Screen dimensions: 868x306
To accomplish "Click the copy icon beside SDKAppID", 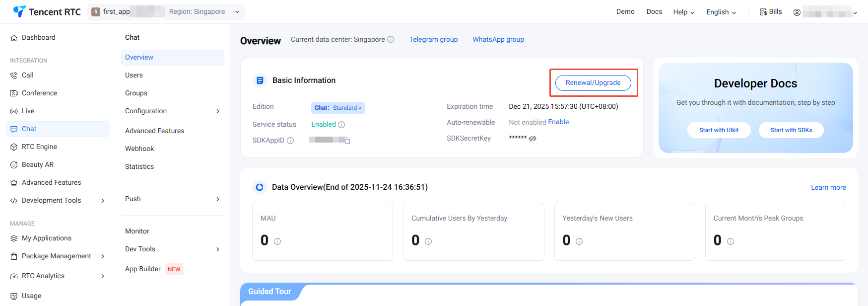I will pos(347,141).
